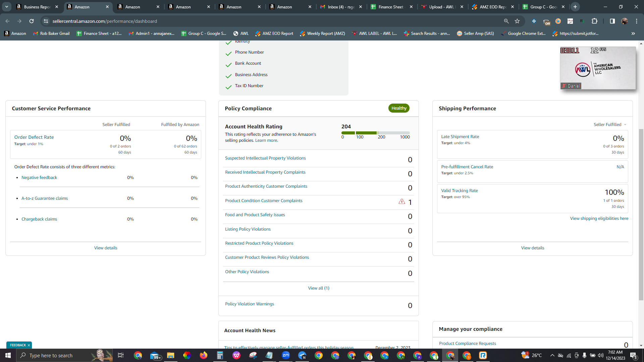Open the Weekly Report (AMZ) bookmark
The width and height of the screenshot is (644, 362).
click(322, 34)
